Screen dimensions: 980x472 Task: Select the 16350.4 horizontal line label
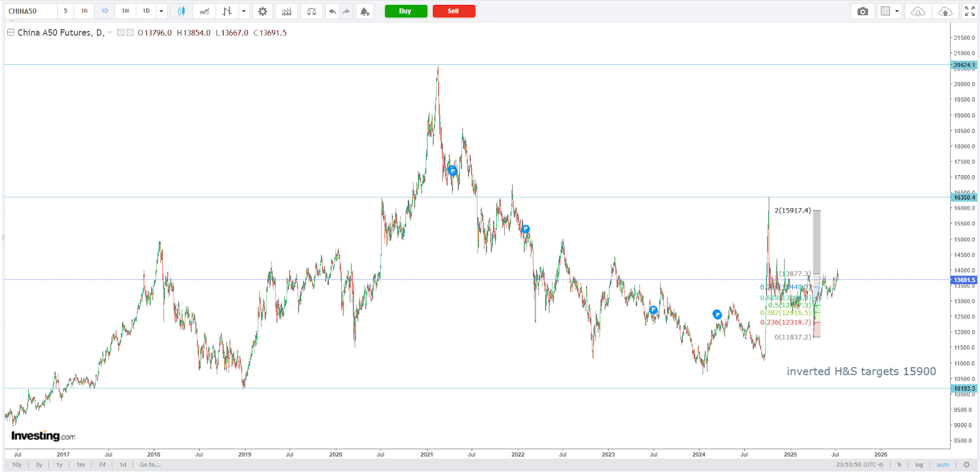[x=964, y=197]
